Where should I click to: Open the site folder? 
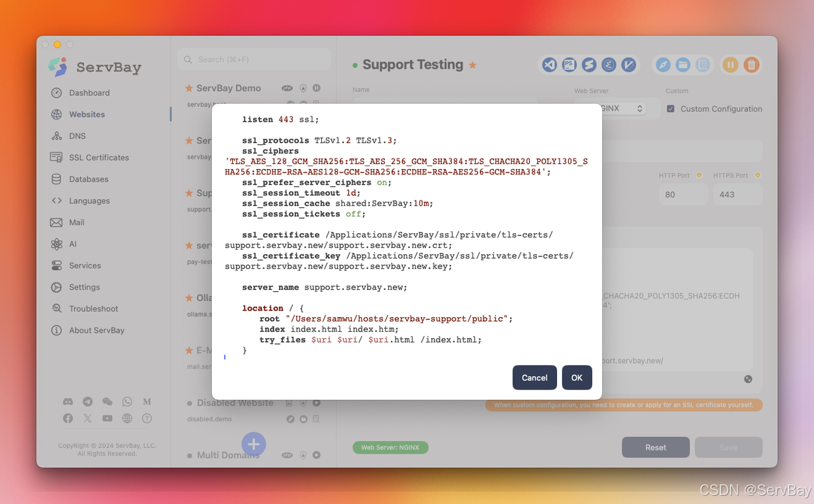click(683, 64)
